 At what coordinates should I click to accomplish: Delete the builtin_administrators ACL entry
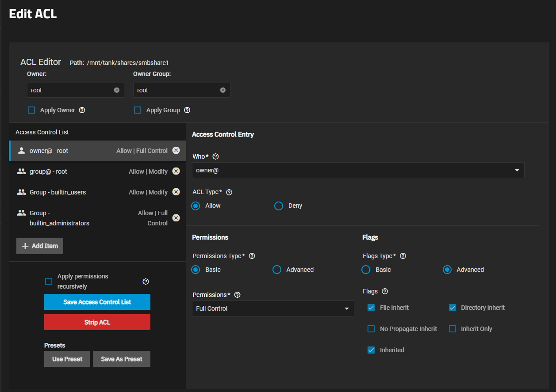(x=176, y=218)
